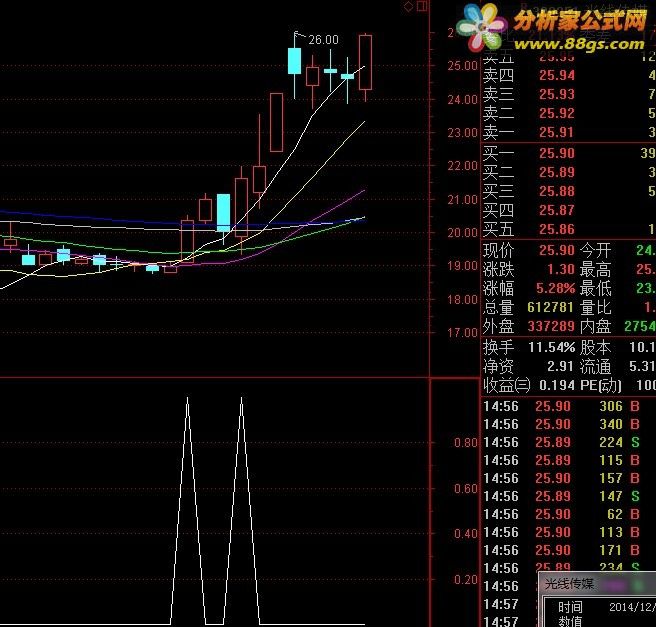Select the 14:56 trade row with volume 147 S
The width and height of the screenshot is (656, 627).
point(562,496)
